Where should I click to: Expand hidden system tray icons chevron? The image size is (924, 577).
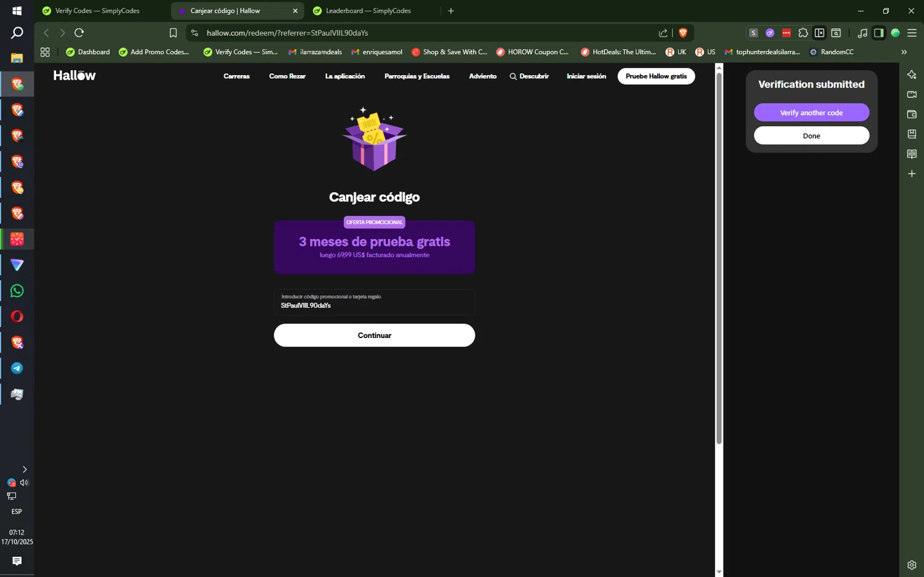[x=24, y=469]
